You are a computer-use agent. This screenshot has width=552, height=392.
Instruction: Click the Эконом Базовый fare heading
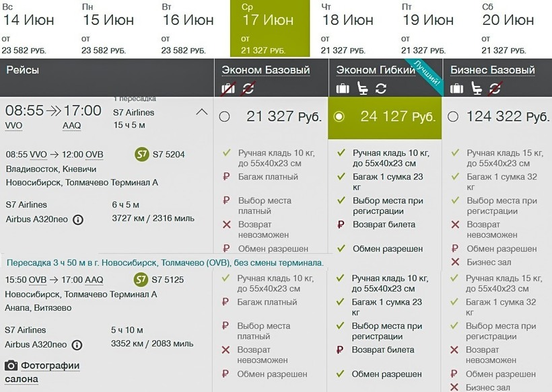tap(266, 70)
